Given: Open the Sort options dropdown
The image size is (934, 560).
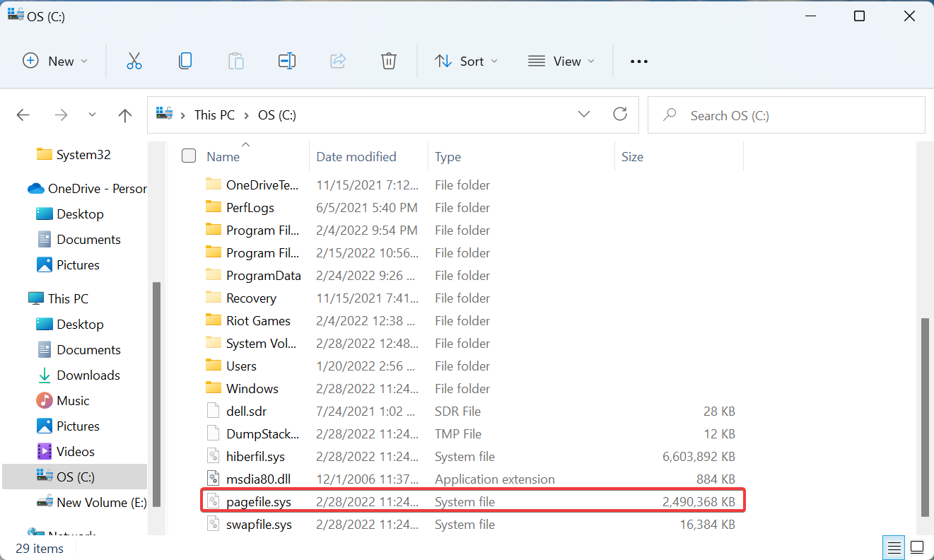Looking at the screenshot, I should click(x=465, y=61).
